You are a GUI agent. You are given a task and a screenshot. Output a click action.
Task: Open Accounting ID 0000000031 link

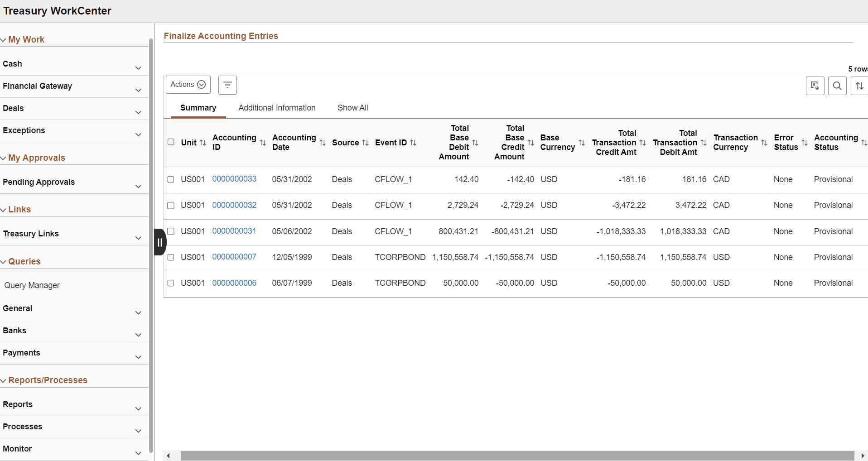234,231
